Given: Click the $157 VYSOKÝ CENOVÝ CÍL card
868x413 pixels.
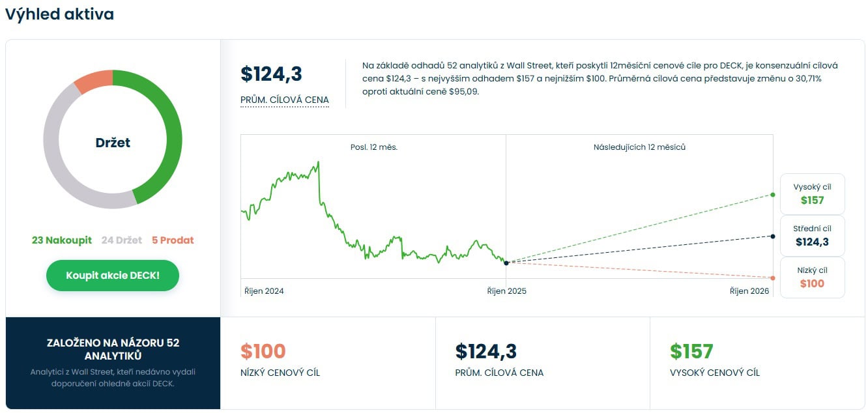Looking at the screenshot, I should 757,362.
